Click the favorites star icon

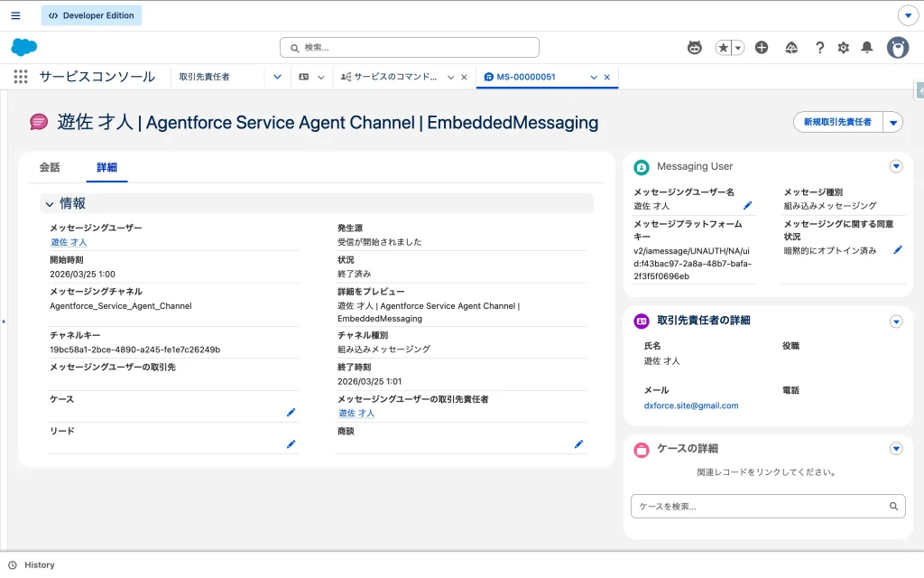coord(724,48)
